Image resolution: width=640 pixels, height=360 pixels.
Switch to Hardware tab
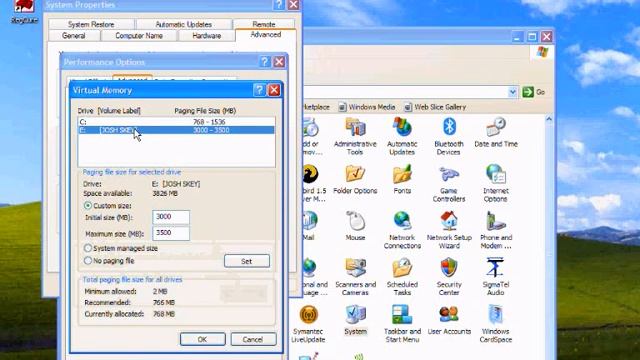pos(207,36)
